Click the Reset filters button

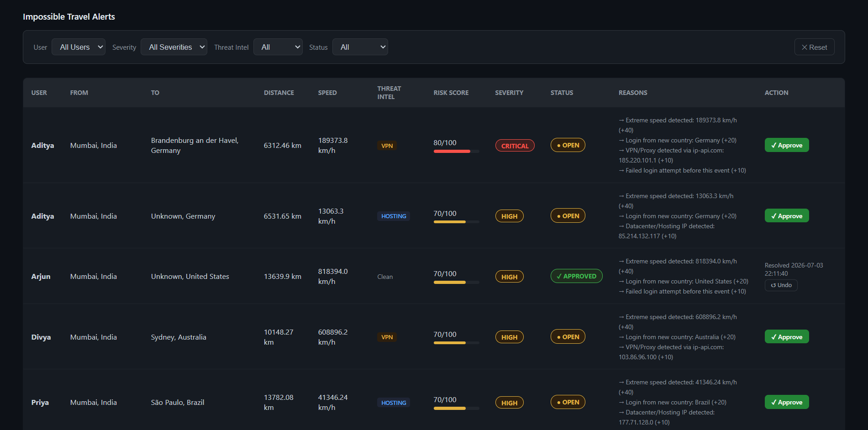[x=815, y=47]
